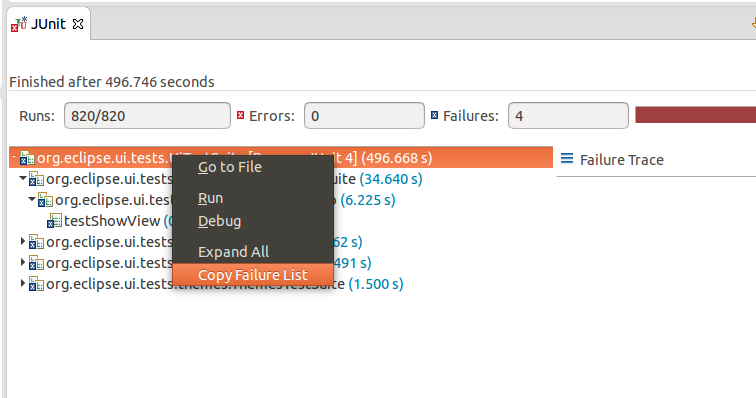Click the Failure Trace label

[621, 160]
